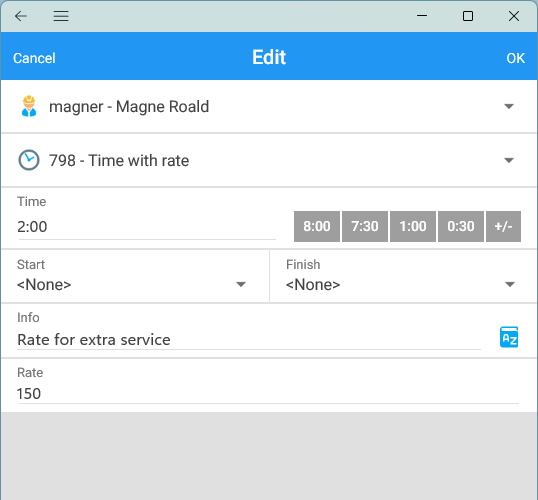The width and height of the screenshot is (538, 500).
Task: Cancel the edit
Action: (34, 58)
